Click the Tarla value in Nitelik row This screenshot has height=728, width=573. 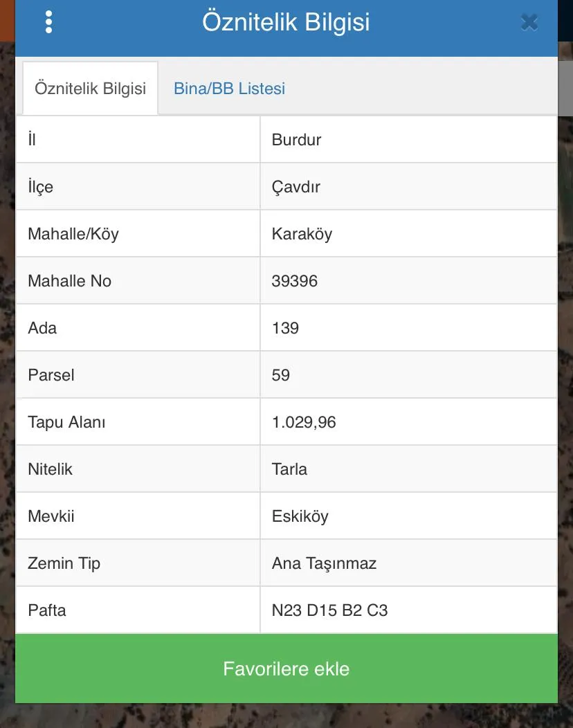289,469
